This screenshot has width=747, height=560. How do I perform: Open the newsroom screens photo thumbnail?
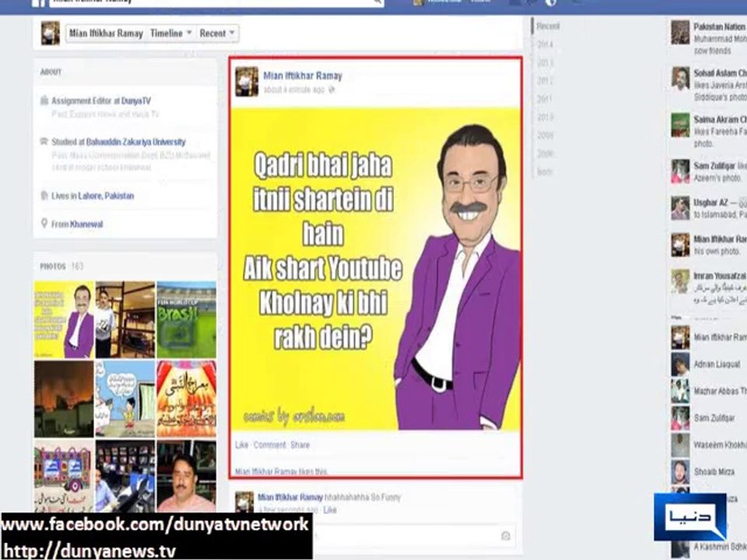click(125, 476)
